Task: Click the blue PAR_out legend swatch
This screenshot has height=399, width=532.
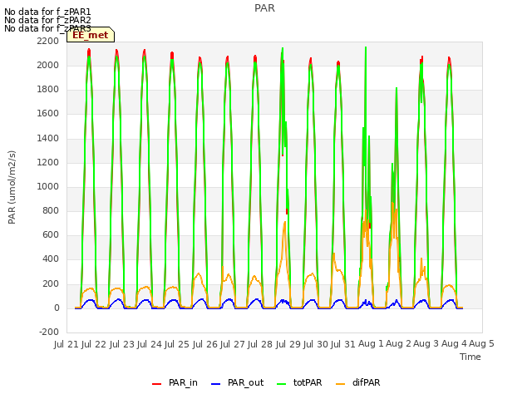Action: 215,384
